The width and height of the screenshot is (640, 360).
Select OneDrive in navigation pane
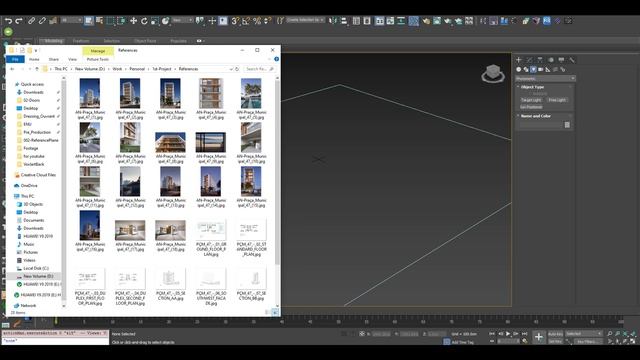coord(29,186)
